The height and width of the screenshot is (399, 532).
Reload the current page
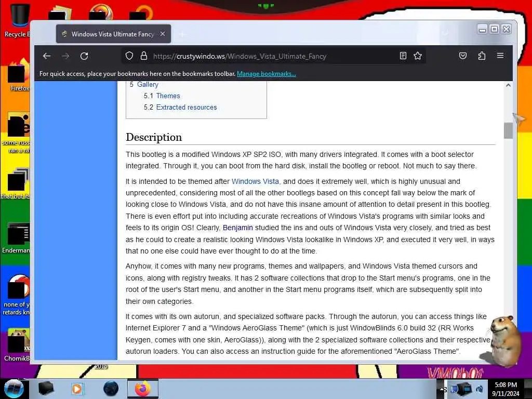point(84,56)
